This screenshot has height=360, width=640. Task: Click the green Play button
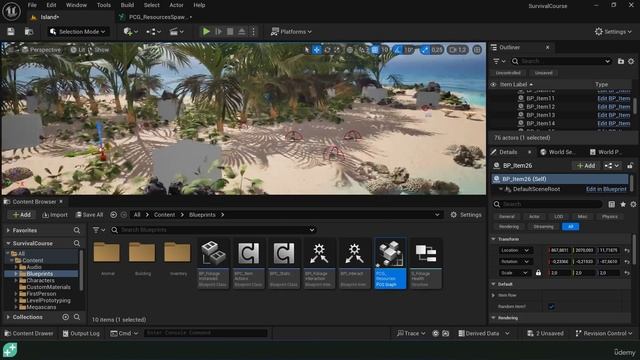[x=207, y=31]
